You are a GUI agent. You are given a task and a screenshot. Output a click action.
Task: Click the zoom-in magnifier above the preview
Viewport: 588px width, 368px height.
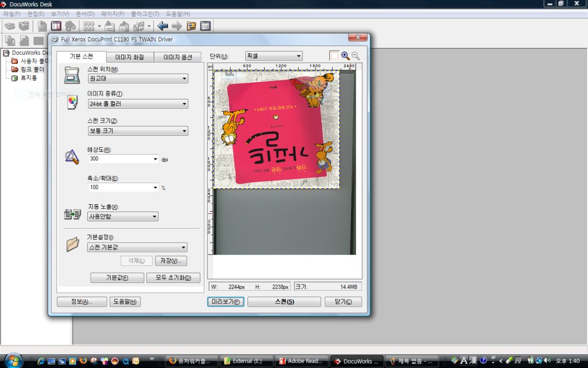tap(345, 56)
